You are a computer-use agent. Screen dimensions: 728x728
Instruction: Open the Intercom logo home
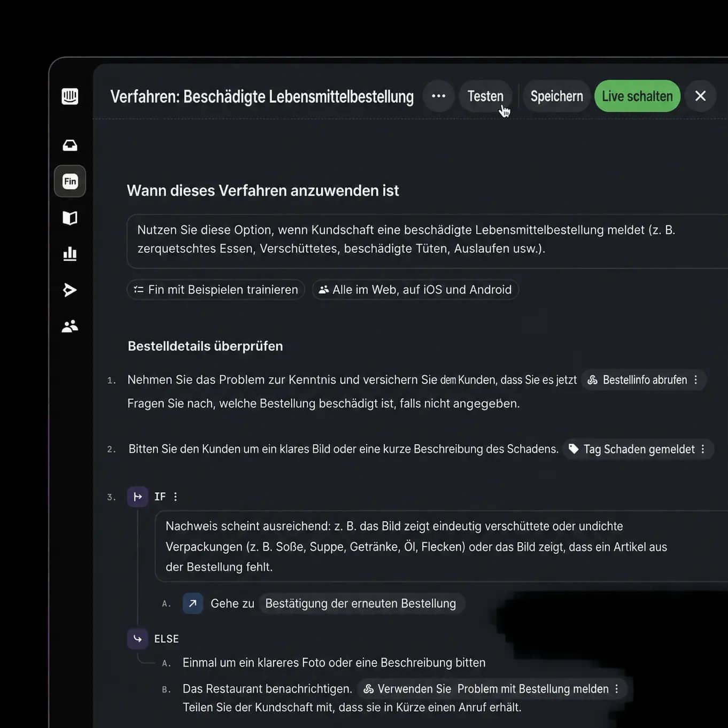(x=70, y=96)
